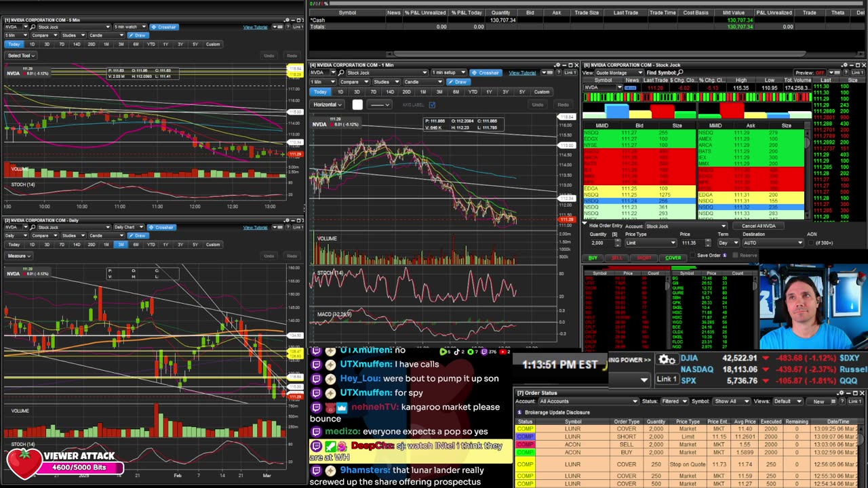Click Link 1 icon in Order Status window
Viewport: 868px width, 488px height.
(854, 401)
